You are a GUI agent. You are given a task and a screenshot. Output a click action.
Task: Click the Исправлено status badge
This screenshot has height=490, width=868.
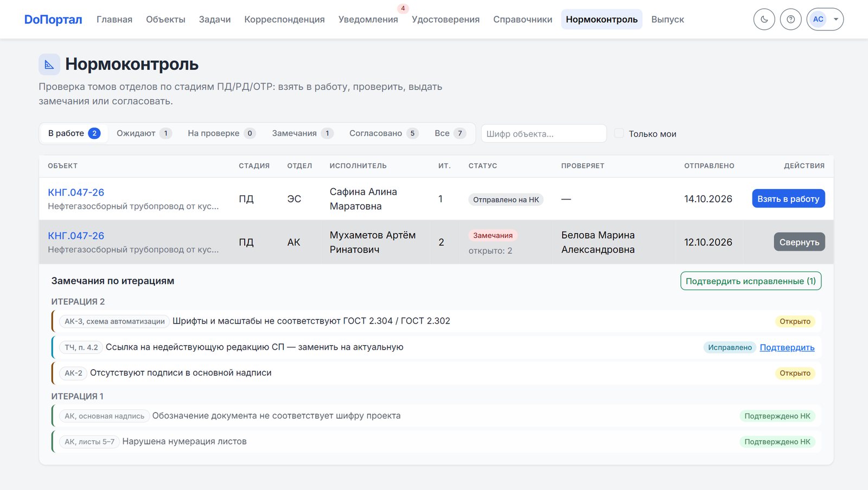(x=730, y=347)
